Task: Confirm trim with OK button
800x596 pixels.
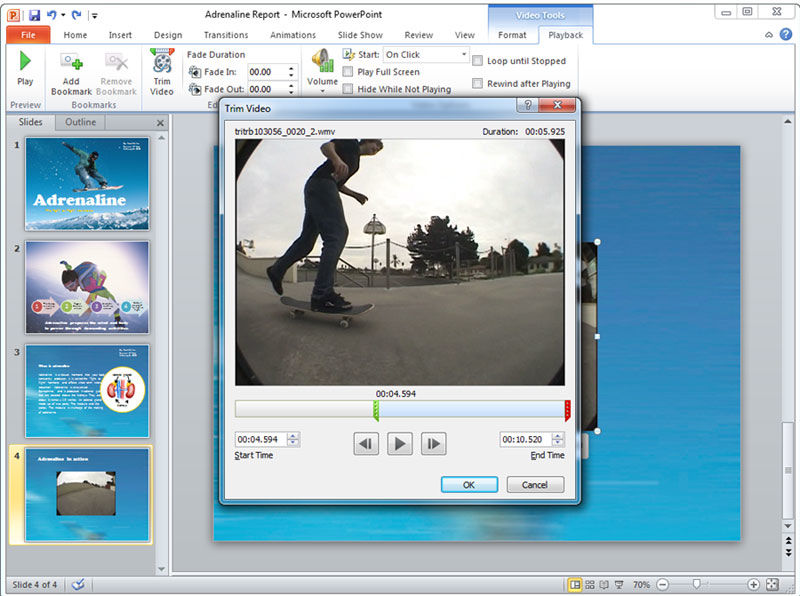Action: (x=468, y=485)
